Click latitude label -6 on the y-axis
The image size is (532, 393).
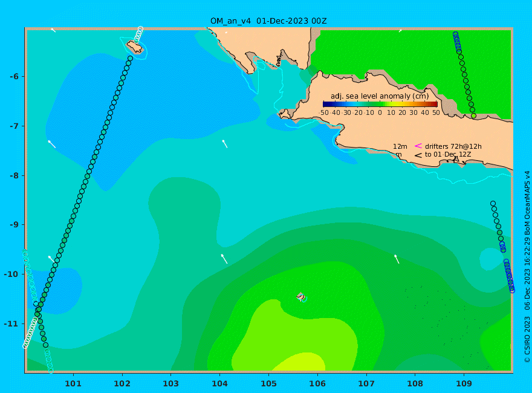[14, 76]
